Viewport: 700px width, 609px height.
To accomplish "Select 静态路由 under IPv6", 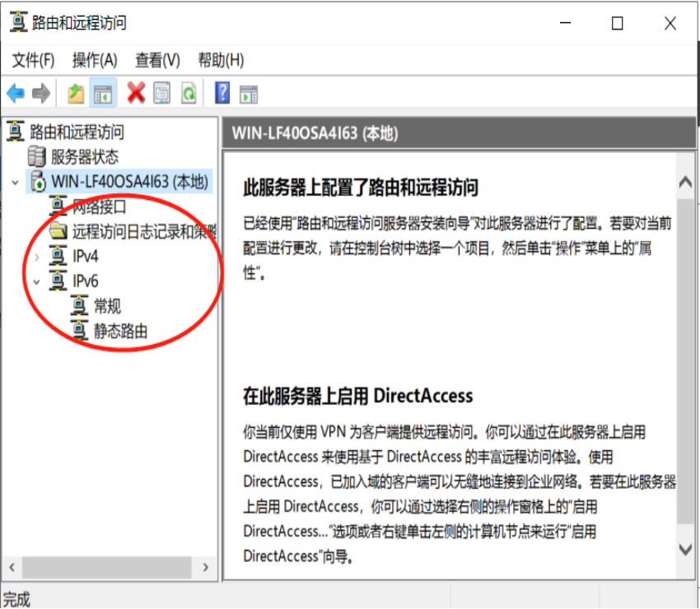I will coord(120,331).
